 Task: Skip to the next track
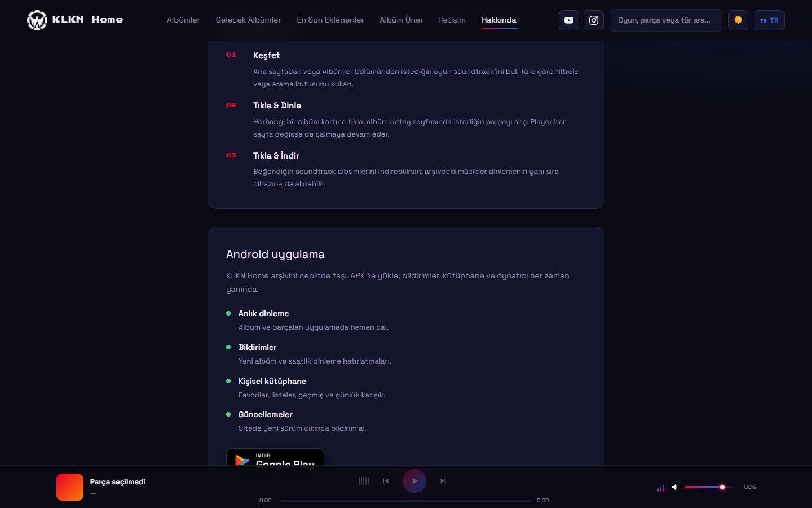click(443, 481)
